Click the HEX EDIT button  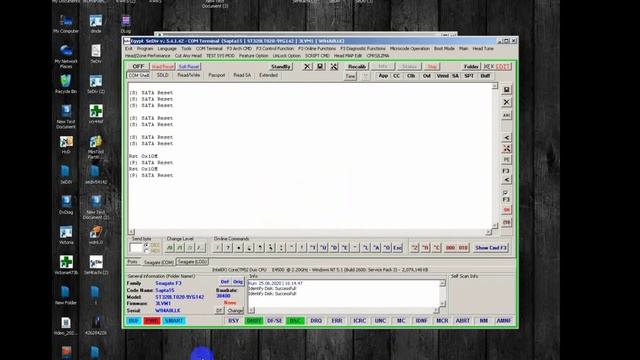click(497, 66)
